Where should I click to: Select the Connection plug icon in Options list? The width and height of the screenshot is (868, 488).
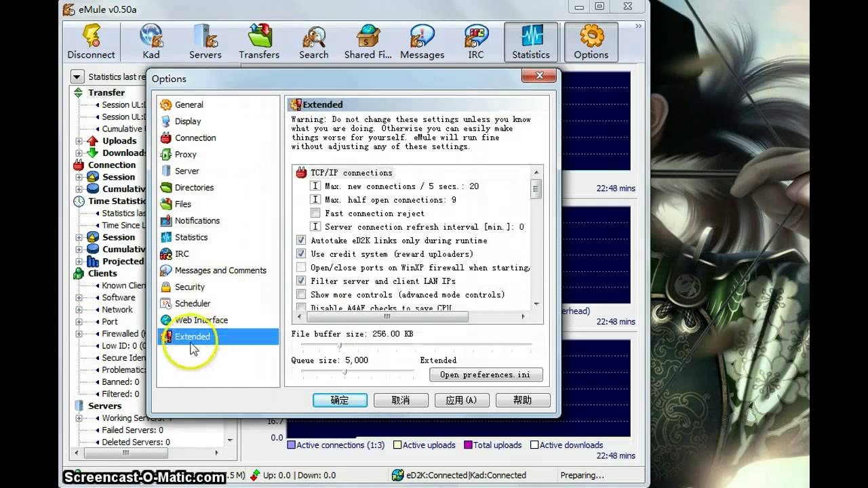(x=165, y=138)
